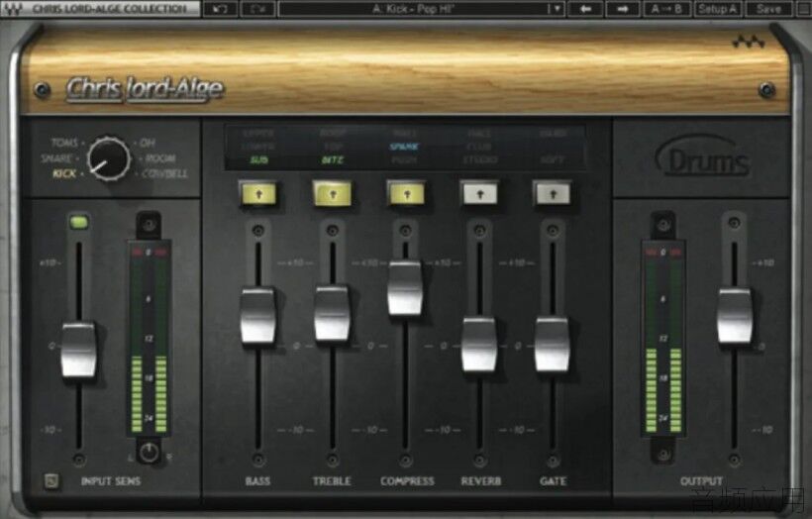Load the previous preset with left arrow
Image resolution: width=812 pixels, height=519 pixels.
pos(585,9)
